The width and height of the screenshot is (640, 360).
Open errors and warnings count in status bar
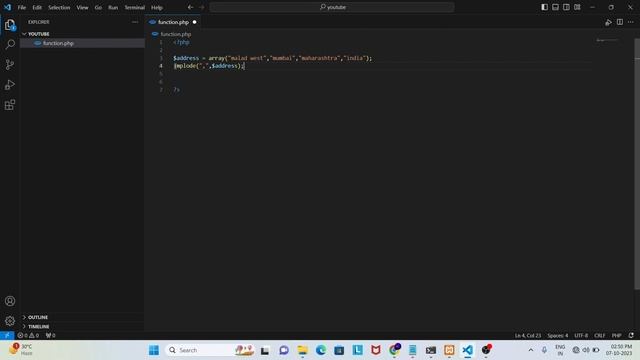28,335
